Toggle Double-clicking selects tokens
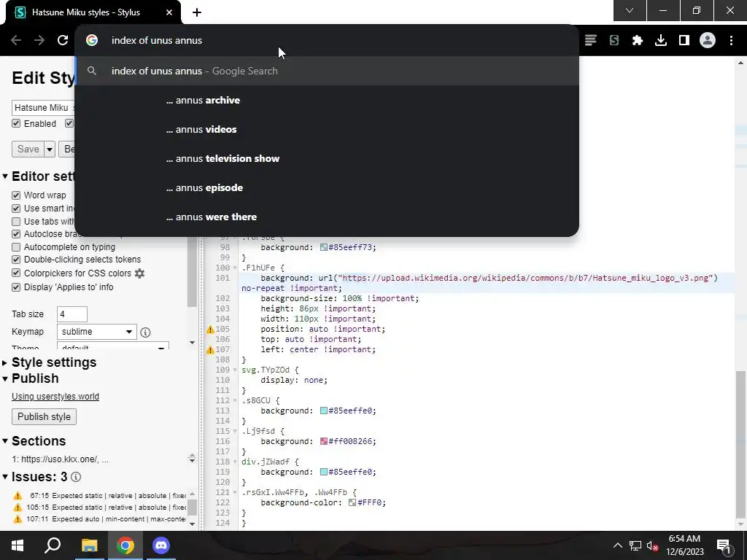747x560 pixels. (16, 260)
